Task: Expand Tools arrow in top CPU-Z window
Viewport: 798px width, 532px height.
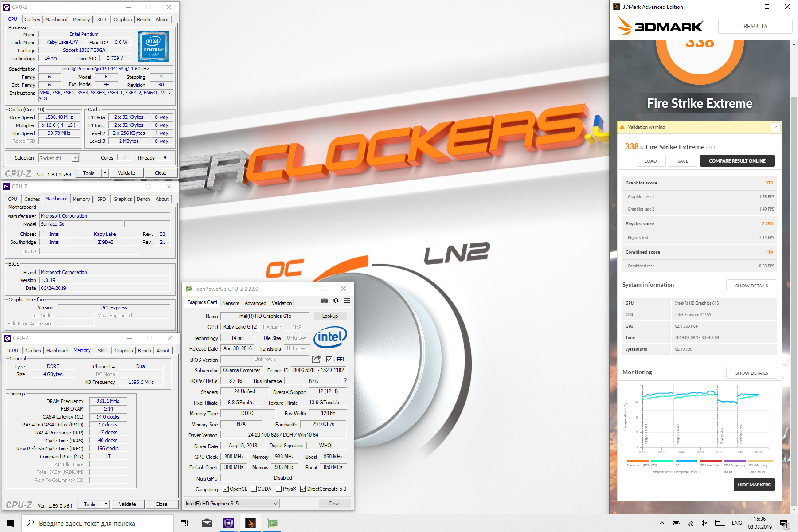Action: (105, 173)
